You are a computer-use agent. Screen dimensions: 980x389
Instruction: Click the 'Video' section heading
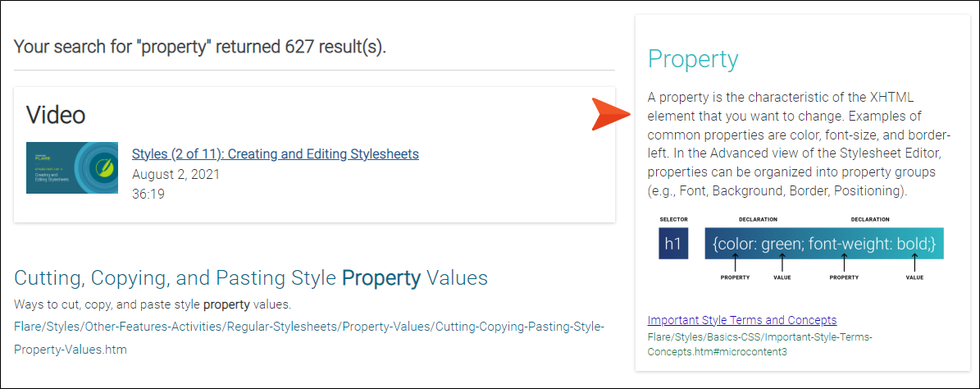[56, 114]
